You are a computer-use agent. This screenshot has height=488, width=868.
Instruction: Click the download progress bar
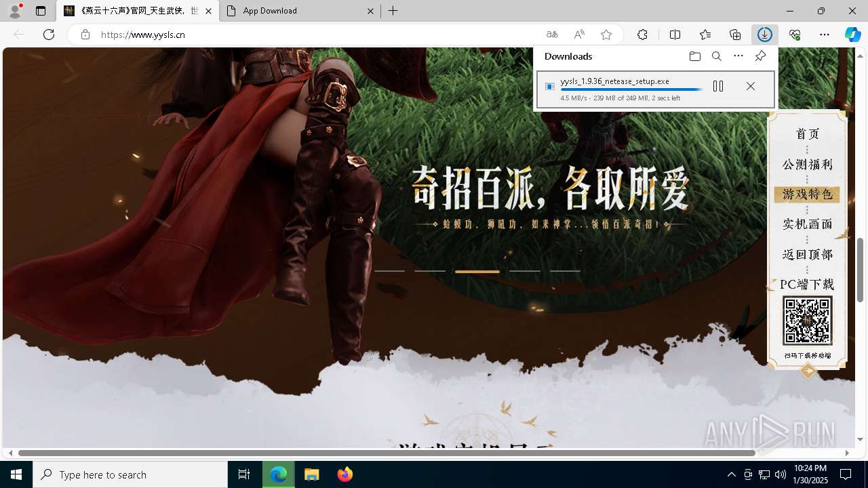coord(632,89)
